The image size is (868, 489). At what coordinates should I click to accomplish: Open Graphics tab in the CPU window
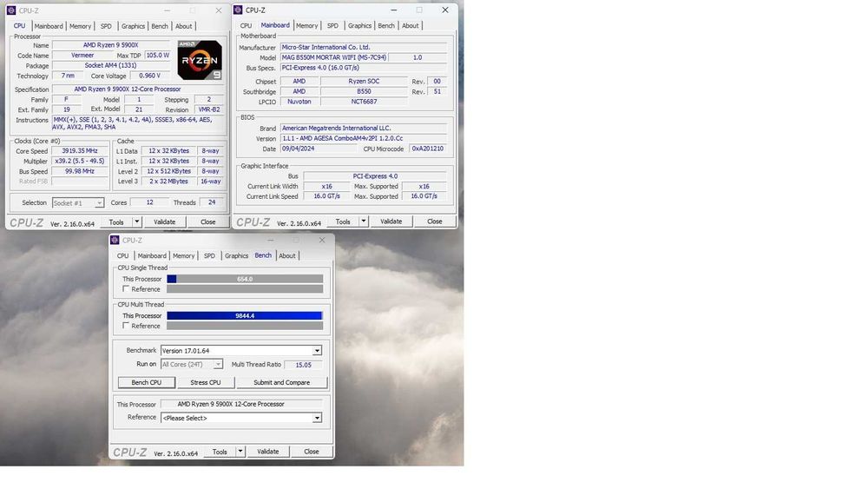tap(133, 26)
